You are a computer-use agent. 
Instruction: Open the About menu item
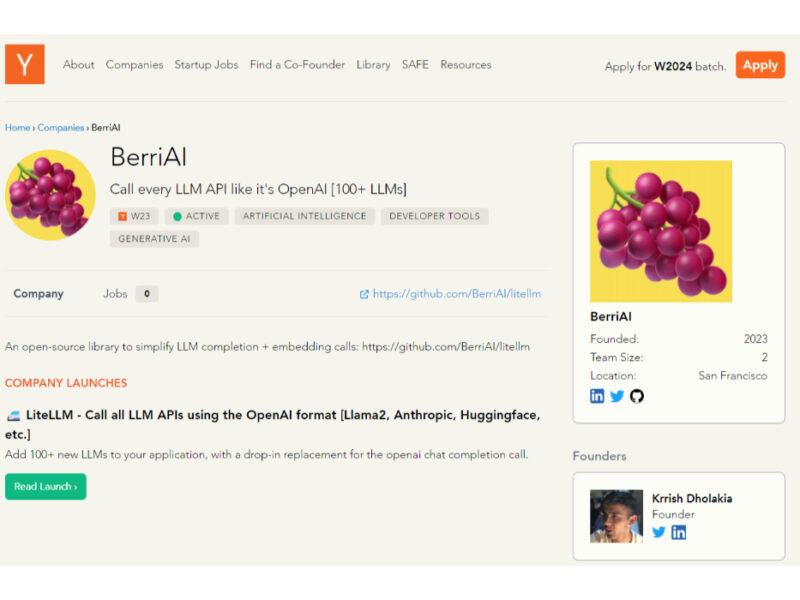coord(78,64)
